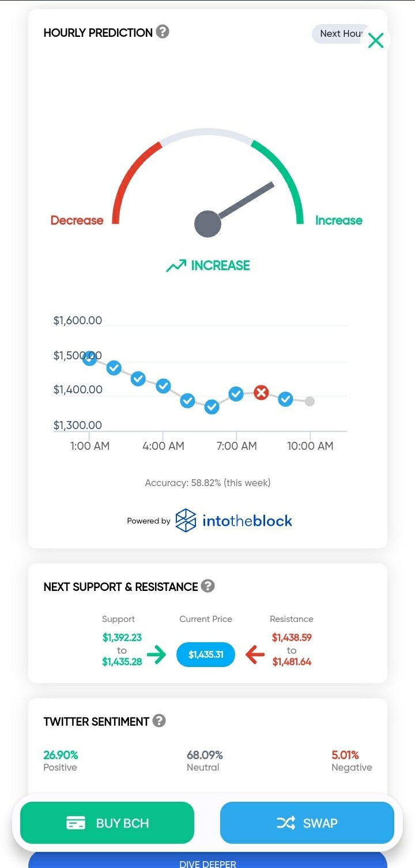Tap the Twitter Sentiment help question icon

[x=159, y=721]
